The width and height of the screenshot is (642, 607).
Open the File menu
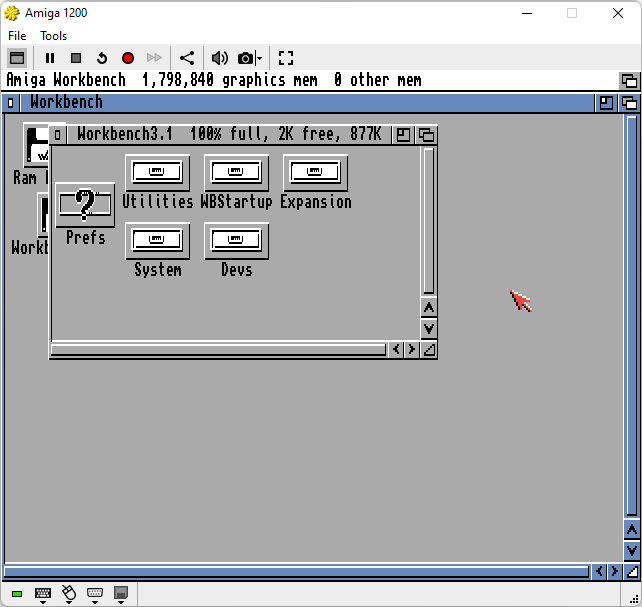point(17,36)
